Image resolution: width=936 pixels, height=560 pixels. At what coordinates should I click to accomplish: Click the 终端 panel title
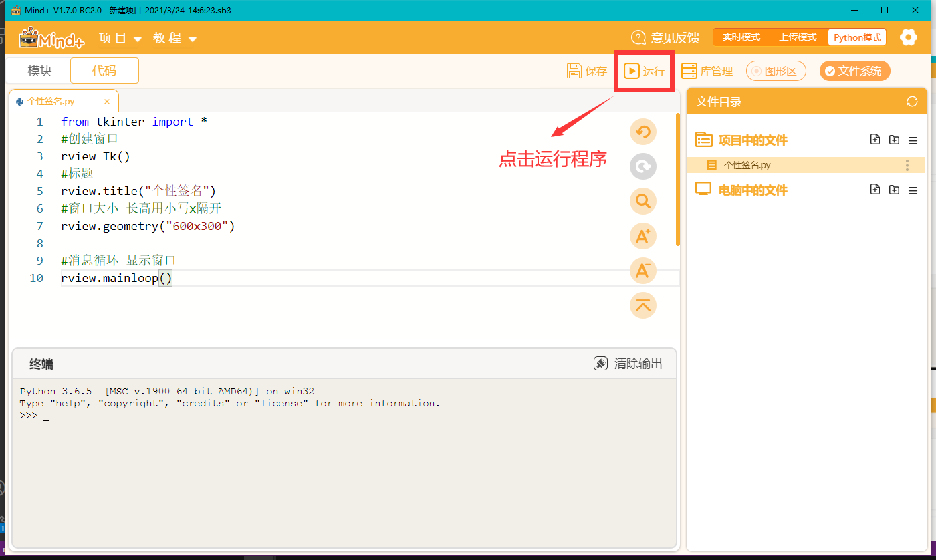pyautogui.click(x=41, y=364)
